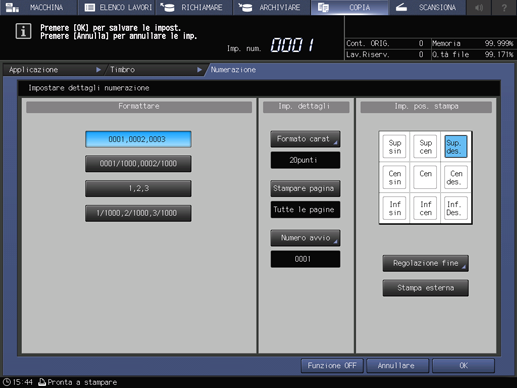Click the speaker volume icon
517x388 pixels.
[x=479, y=7]
